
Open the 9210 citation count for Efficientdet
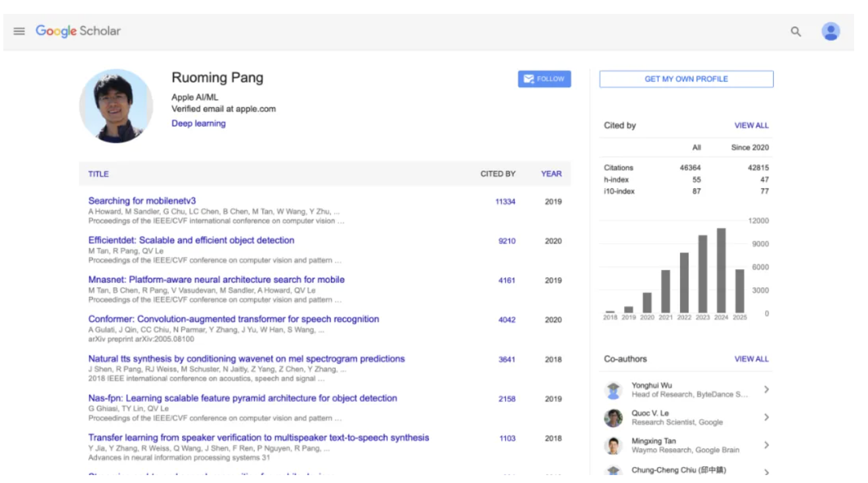click(507, 241)
